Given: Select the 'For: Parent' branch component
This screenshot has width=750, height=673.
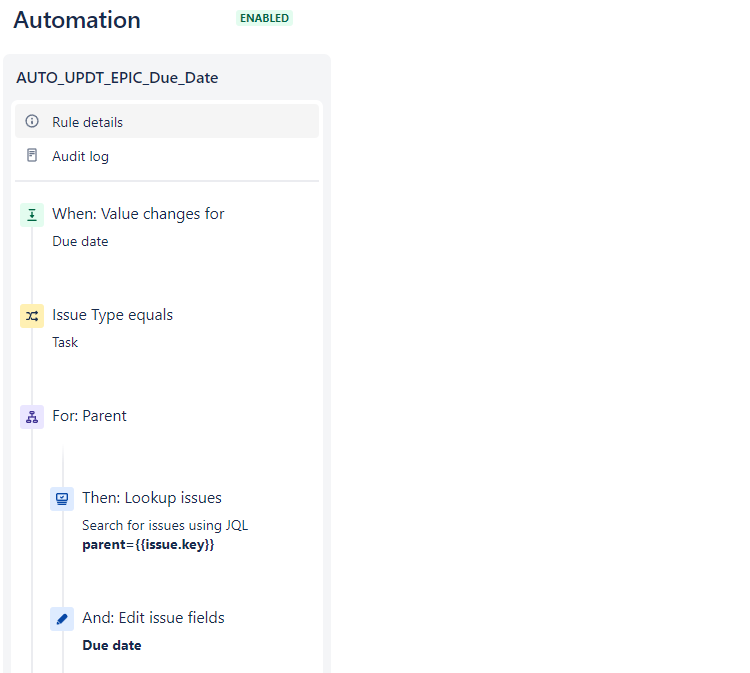Looking at the screenshot, I should (x=89, y=416).
